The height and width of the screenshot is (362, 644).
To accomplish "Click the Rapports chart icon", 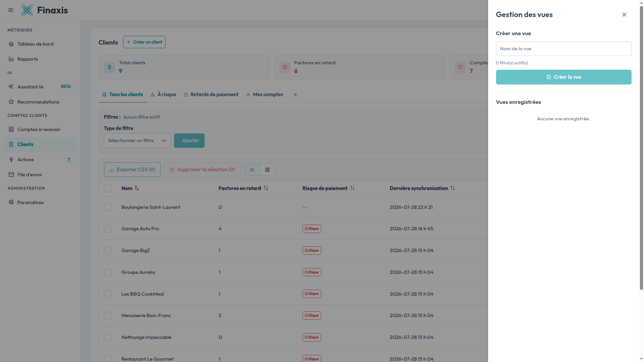I will click(x=11, y=59).
